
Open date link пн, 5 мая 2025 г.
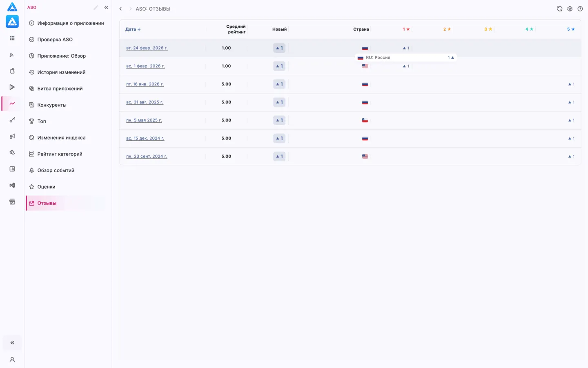144,120
